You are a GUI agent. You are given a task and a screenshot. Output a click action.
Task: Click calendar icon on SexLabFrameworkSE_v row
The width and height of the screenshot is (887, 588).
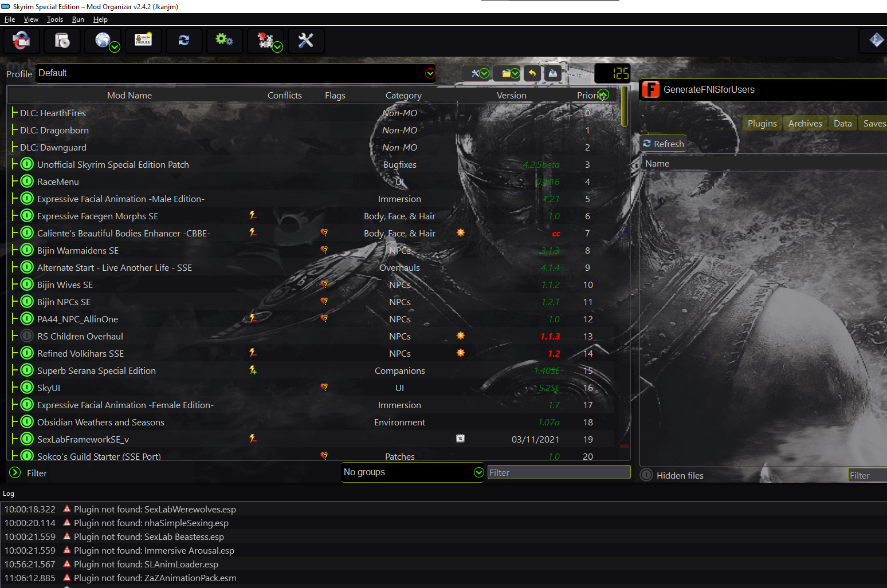[x=460, y=438]
